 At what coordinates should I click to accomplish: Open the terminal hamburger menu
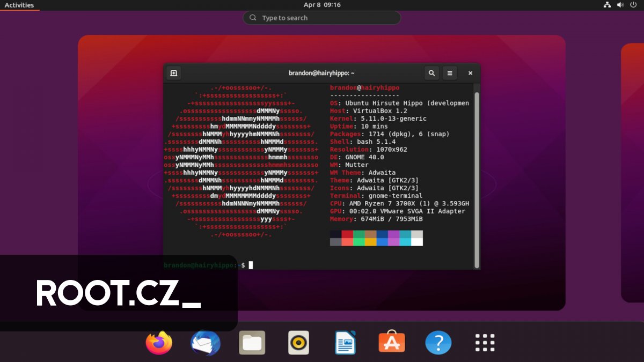click(x=450, y=73)
